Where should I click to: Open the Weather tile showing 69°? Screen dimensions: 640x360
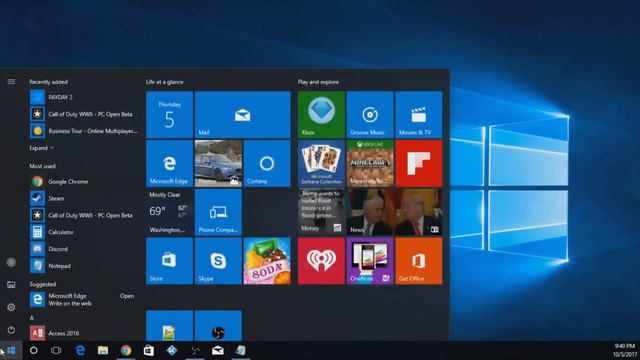[x=169, y=212]
